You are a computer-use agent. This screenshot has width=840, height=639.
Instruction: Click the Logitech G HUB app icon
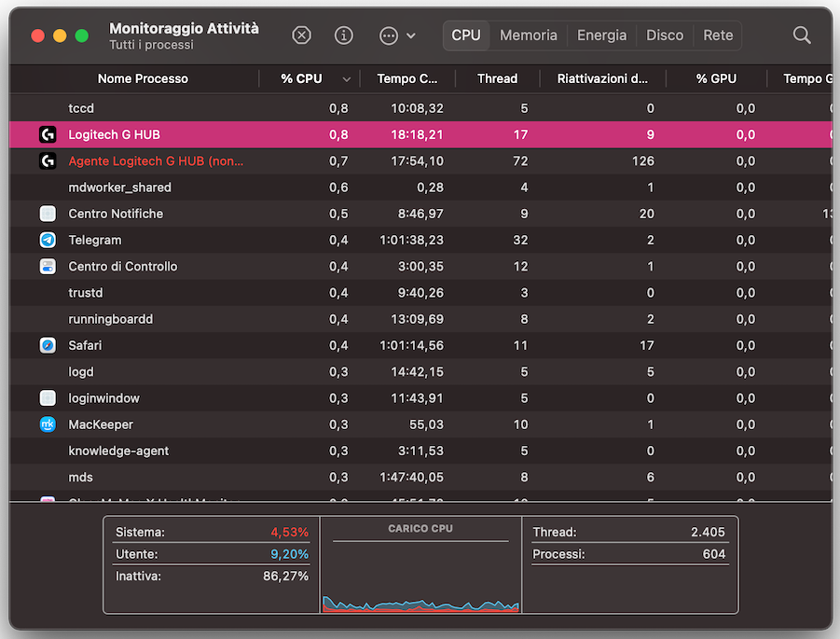48,134
